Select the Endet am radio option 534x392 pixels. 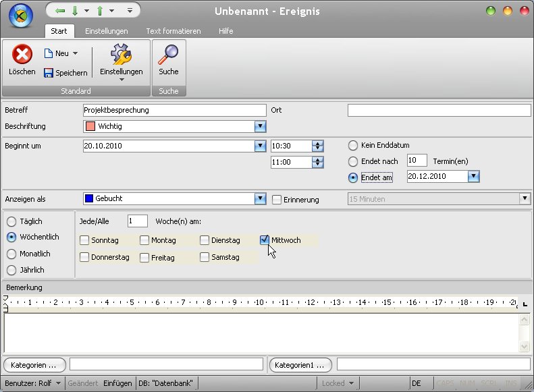(353, 177)
